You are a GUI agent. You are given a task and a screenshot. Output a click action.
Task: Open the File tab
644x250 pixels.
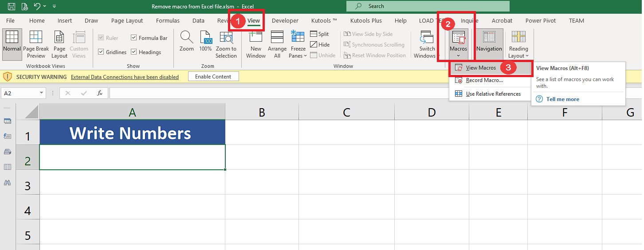pos(10,21)
